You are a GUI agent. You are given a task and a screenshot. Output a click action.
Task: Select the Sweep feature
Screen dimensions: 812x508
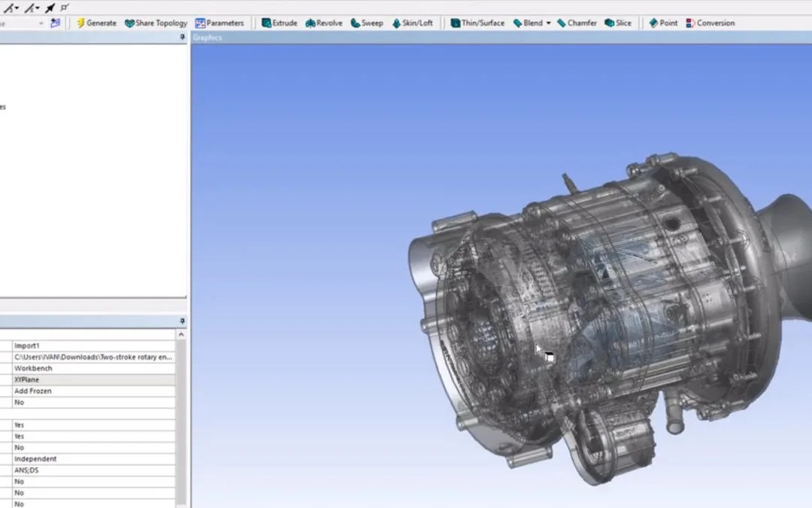367,23
